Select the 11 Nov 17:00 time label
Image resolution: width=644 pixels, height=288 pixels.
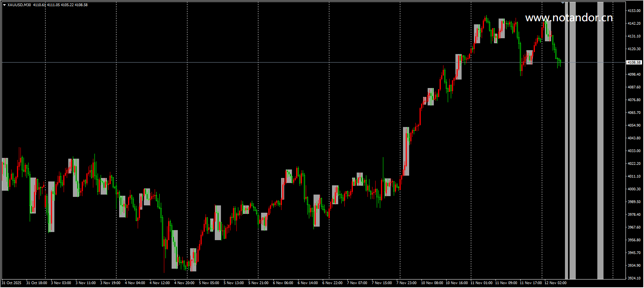pos(531,283)
